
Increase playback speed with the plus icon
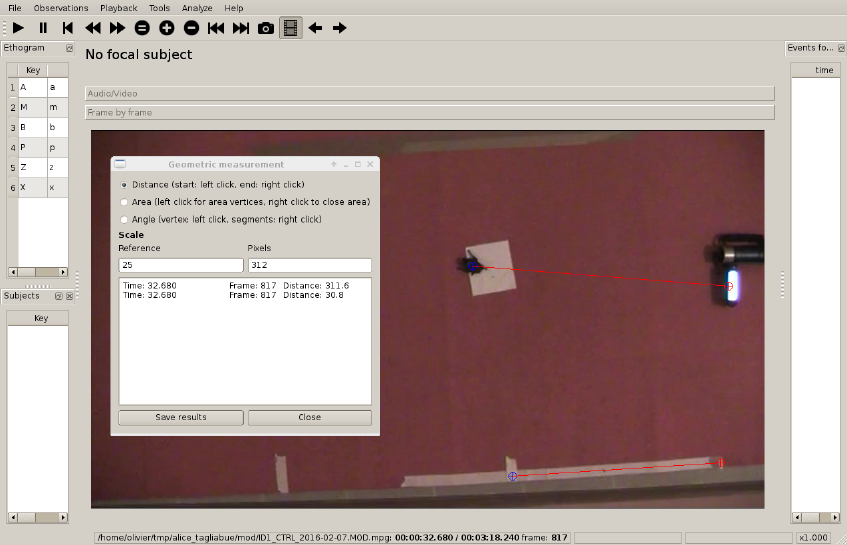[x=167, y=28]
